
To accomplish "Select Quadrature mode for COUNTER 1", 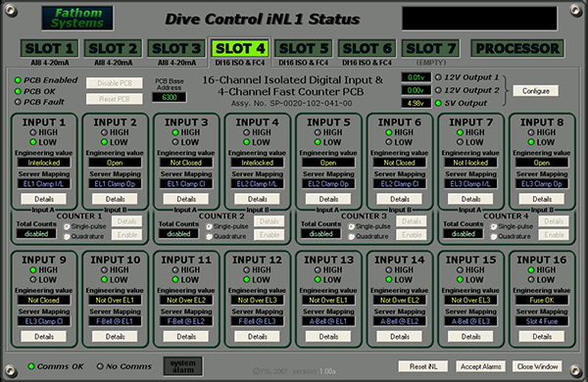I will coord(67,237).
